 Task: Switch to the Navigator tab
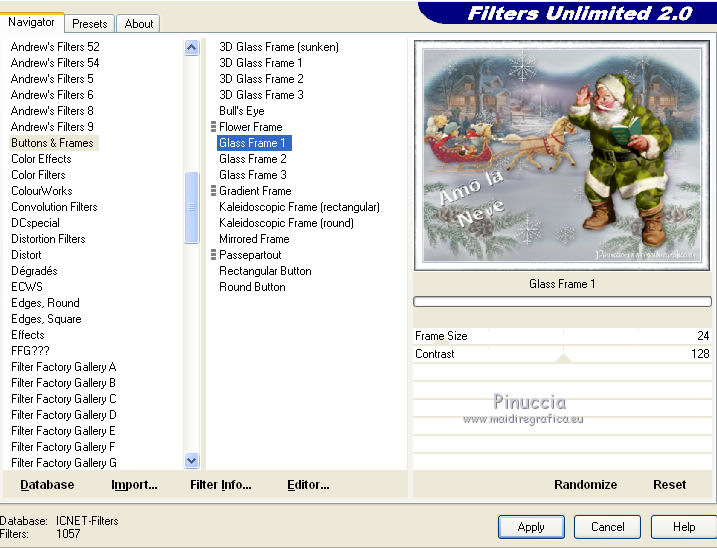coord(31,22)
